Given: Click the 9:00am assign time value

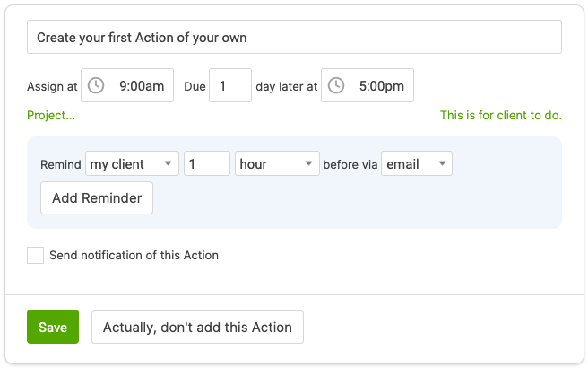Looking at the screenshot, I should [142, 86].
